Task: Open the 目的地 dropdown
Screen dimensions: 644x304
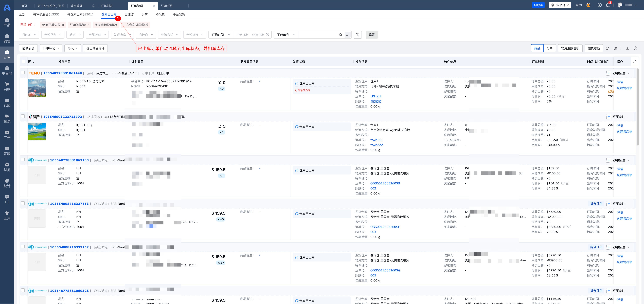Action: tap(29, 35)
